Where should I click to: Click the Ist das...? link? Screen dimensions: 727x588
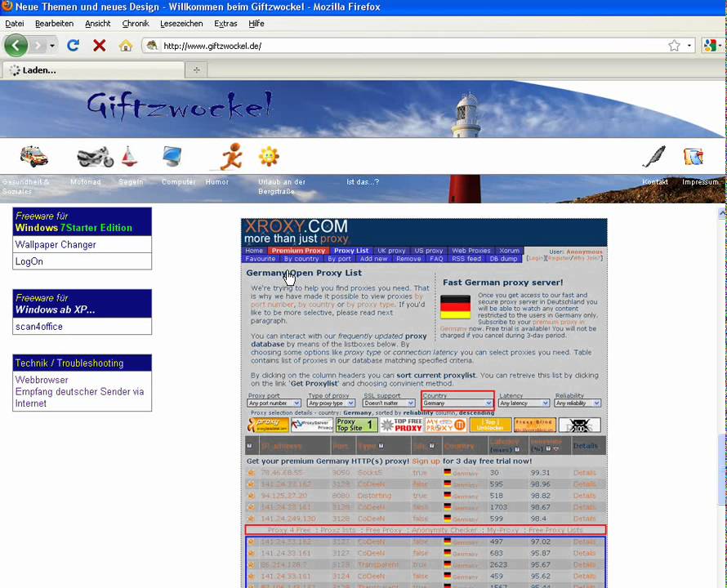[x=363, y=182]
